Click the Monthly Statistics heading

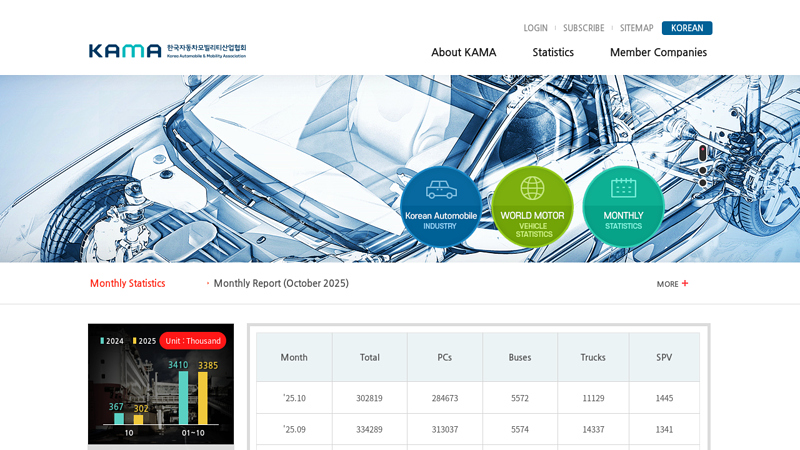click(x=128, y=283)
